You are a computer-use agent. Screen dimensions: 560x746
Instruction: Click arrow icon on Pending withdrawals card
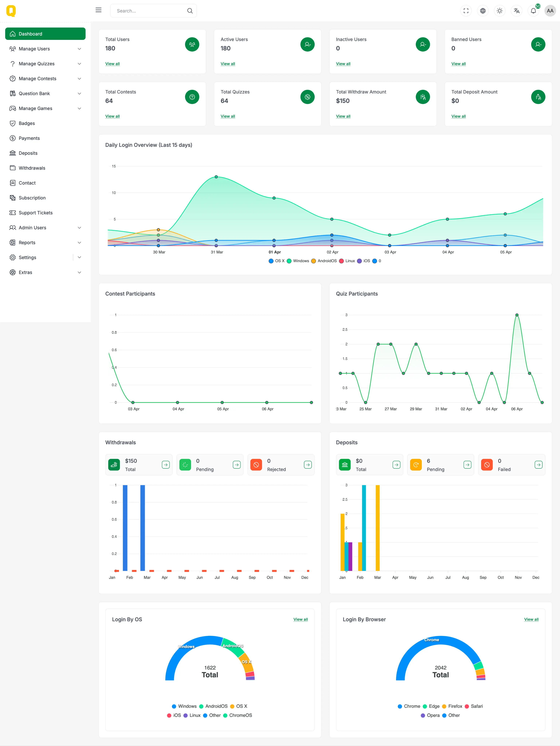coord(237,465)
